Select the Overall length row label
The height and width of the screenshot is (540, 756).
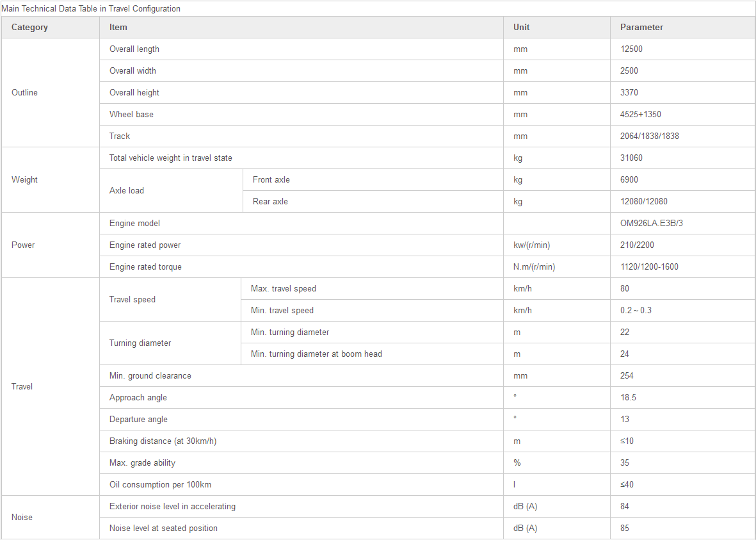(134, 49)
